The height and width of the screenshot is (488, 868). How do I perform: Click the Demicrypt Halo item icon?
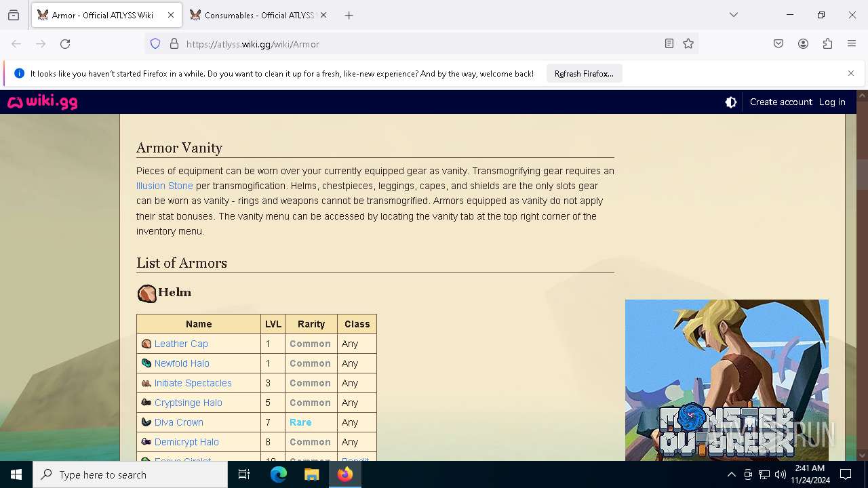pyautogui.click(x=146, y=442)
